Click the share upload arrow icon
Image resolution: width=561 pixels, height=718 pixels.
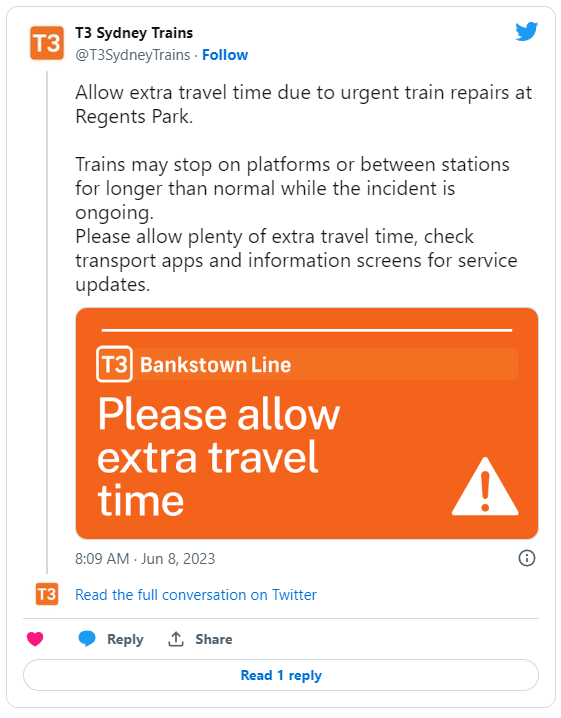pos(176,639)
